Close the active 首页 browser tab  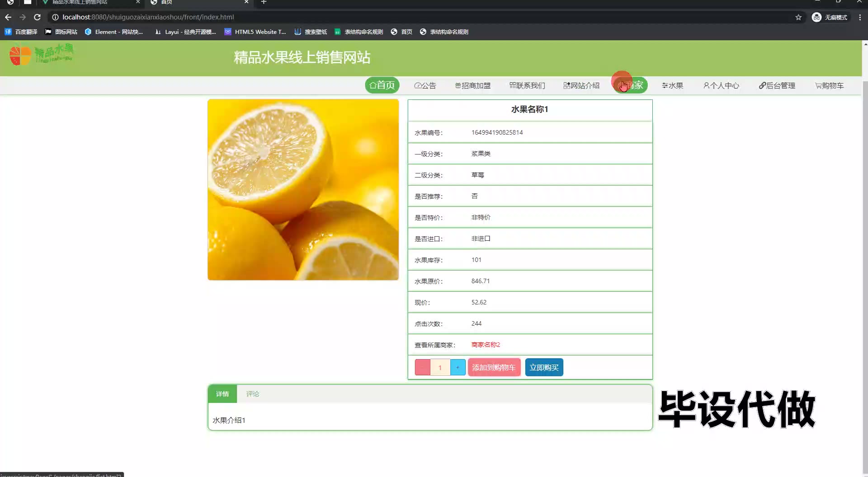246,2
